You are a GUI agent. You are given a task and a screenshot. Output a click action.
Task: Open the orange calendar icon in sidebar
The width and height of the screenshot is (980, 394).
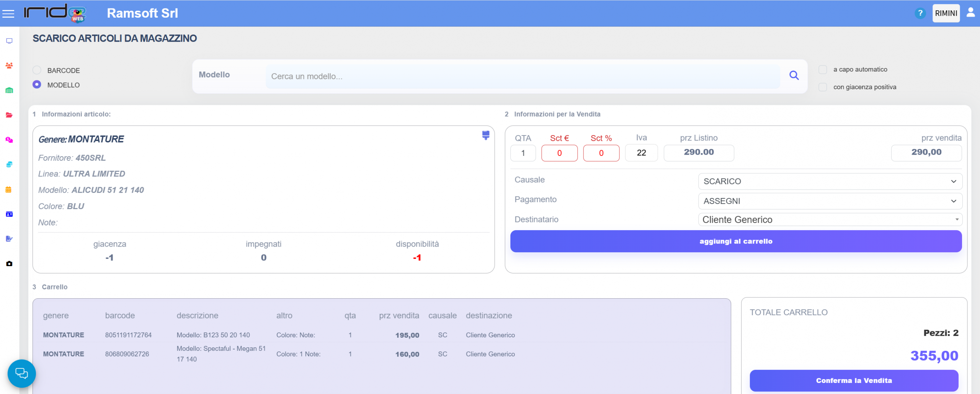click(8, 190)
